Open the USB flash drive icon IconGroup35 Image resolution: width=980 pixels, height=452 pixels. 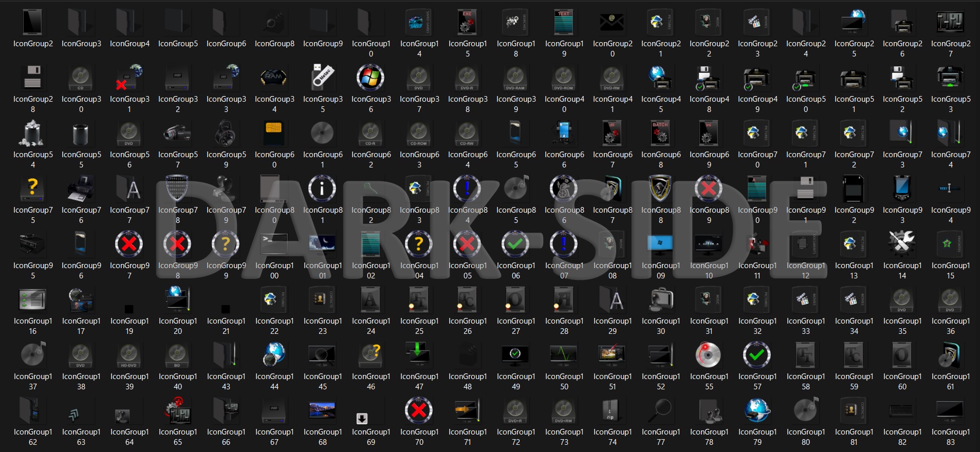[x=323, y=78]
